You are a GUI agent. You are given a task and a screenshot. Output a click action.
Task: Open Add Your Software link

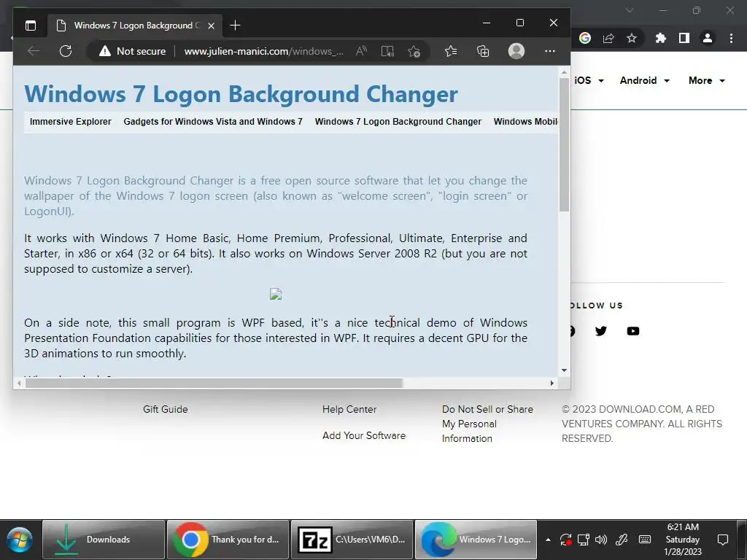tap(364, 435)
